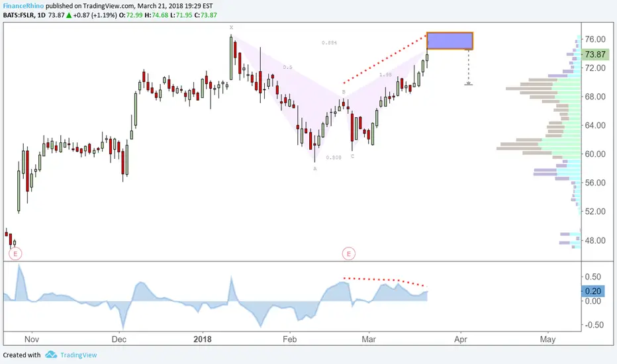Click the BATS:FSLR symbol text
Viewport: 617px width, 364px height.
(19, 15)
